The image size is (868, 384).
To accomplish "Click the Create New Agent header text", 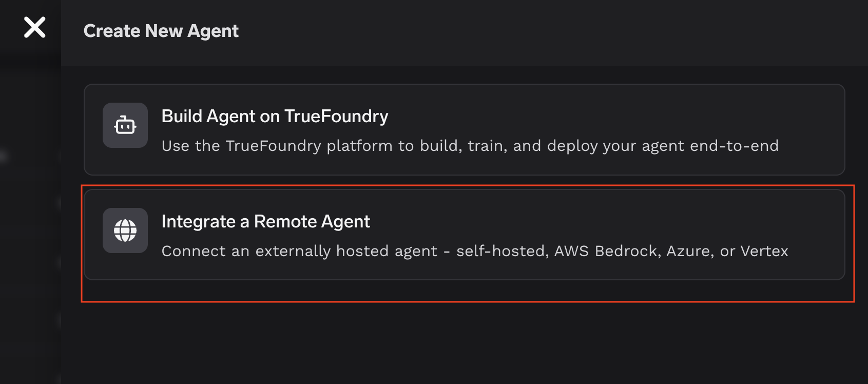I will pos(161,31).
